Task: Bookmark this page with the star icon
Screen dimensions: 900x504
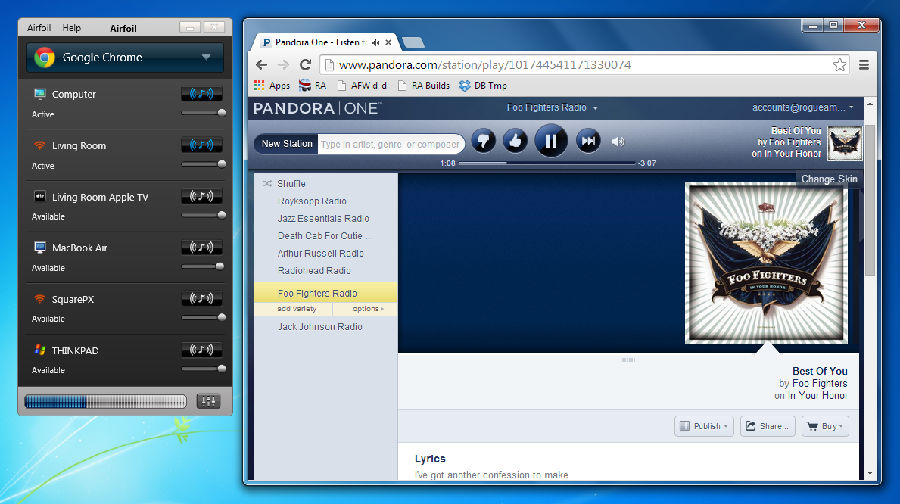Action: (839, 65)
